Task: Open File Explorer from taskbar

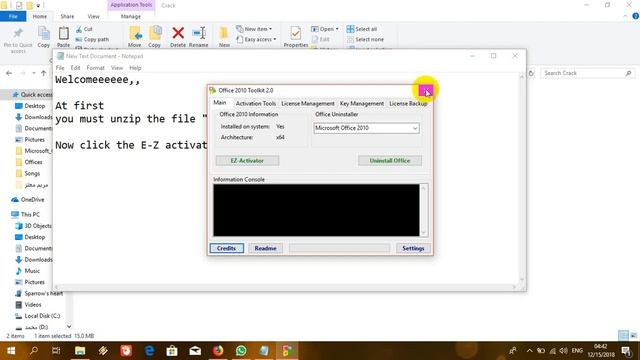Action: pyautogui.click(x=80, y=351)
